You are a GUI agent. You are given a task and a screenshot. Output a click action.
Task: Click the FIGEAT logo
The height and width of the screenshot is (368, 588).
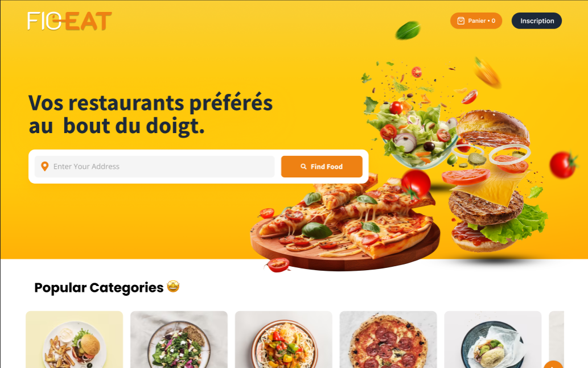point(70,21)
